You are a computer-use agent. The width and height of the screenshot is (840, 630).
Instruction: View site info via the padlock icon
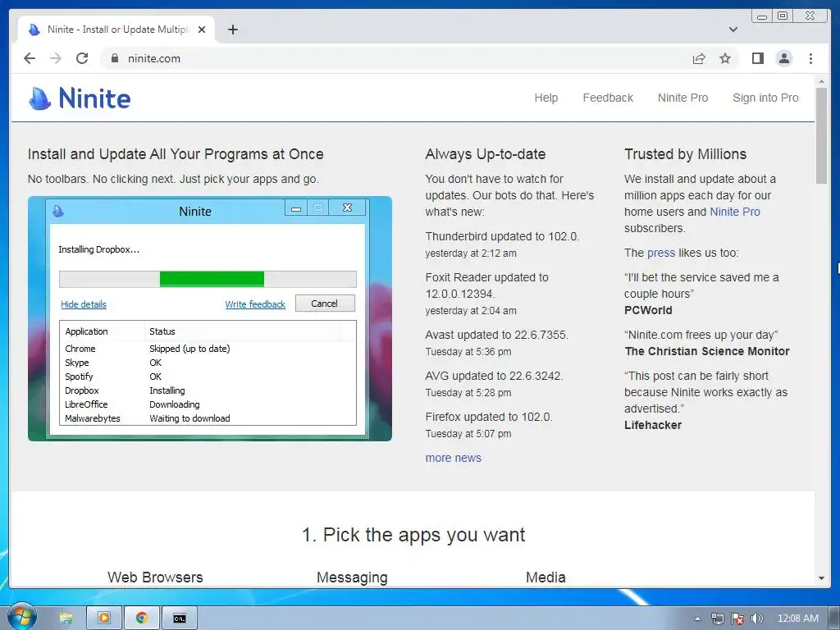pyautogui.click(x=114, y=58)
